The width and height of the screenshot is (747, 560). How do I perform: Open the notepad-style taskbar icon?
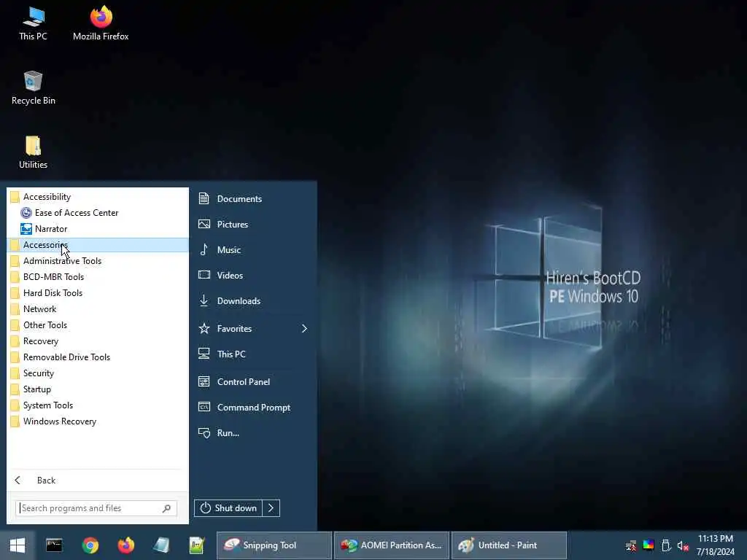click(x=197, y=545)
